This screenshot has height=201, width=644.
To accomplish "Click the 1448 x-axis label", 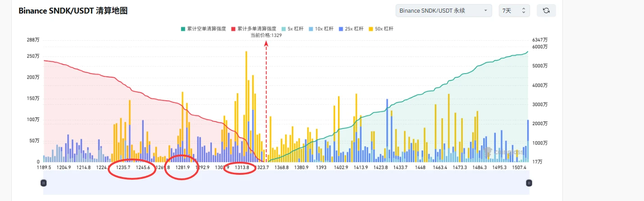I will pyautogui.click(x=420, y=168).
